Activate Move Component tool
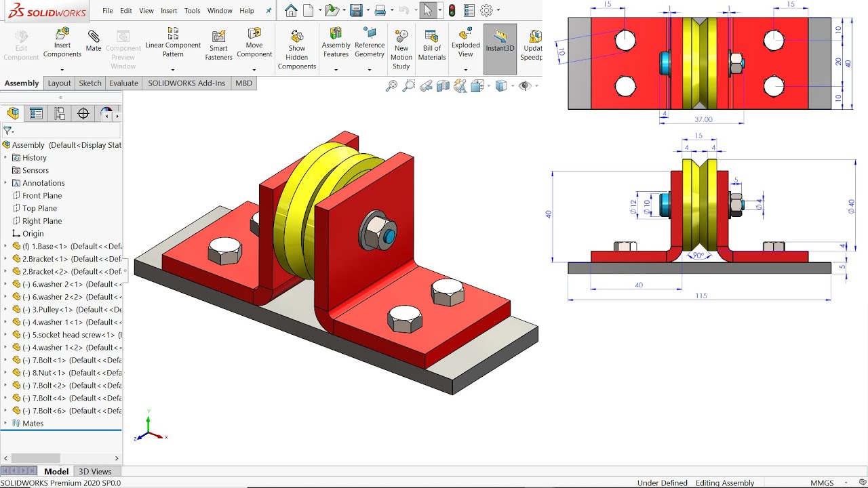 tap(254, 43)
